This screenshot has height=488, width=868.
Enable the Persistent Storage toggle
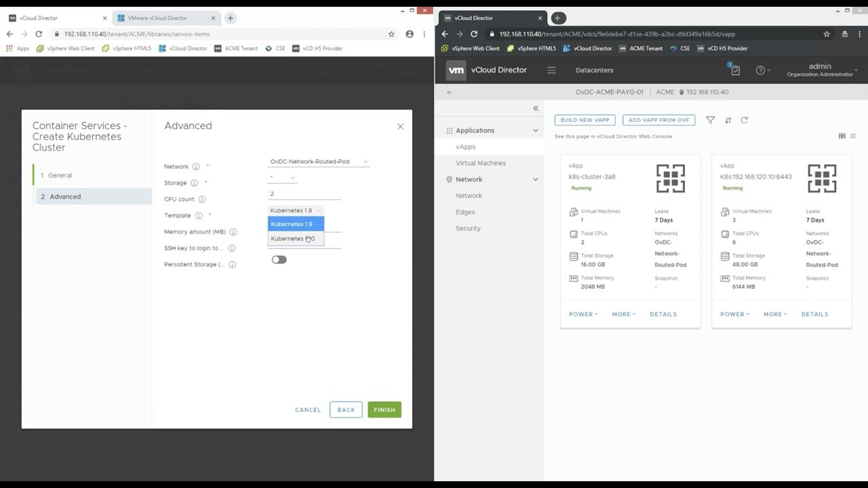tap(279, 260)
